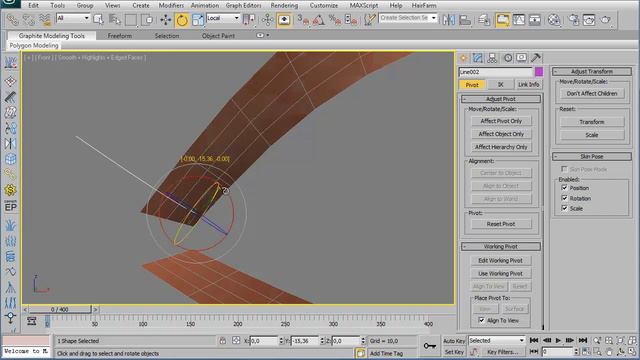Open the Modify command panel tab
This screenshot has width=640, height=360.
coord(478,58)
